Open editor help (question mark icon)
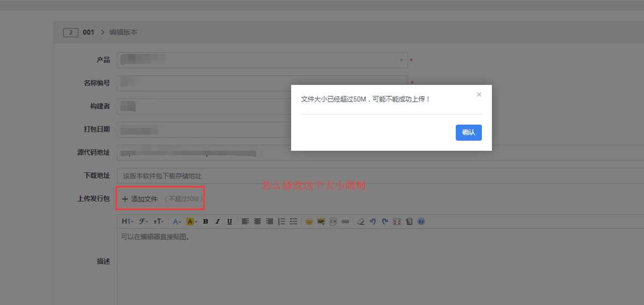 click(421, 221)
